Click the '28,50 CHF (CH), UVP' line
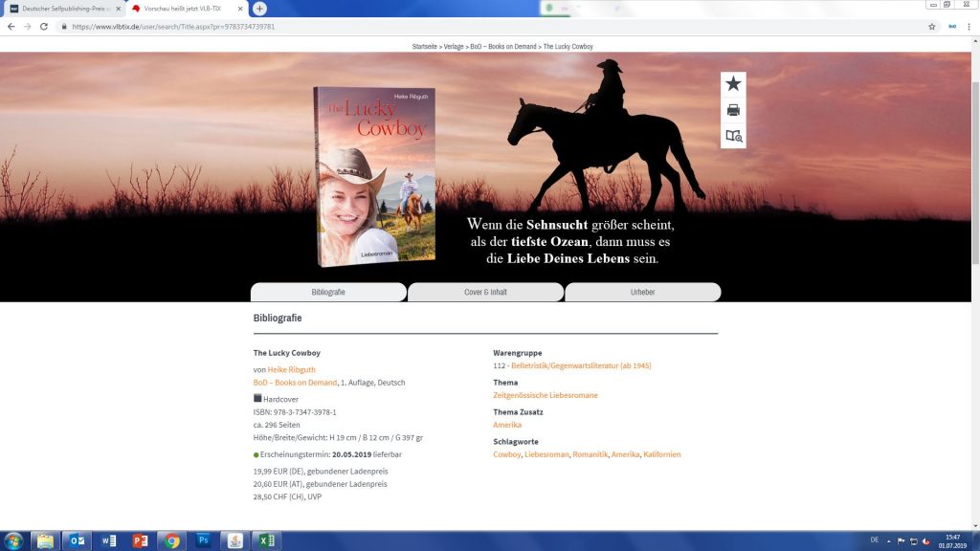 (x=287, y=496)
